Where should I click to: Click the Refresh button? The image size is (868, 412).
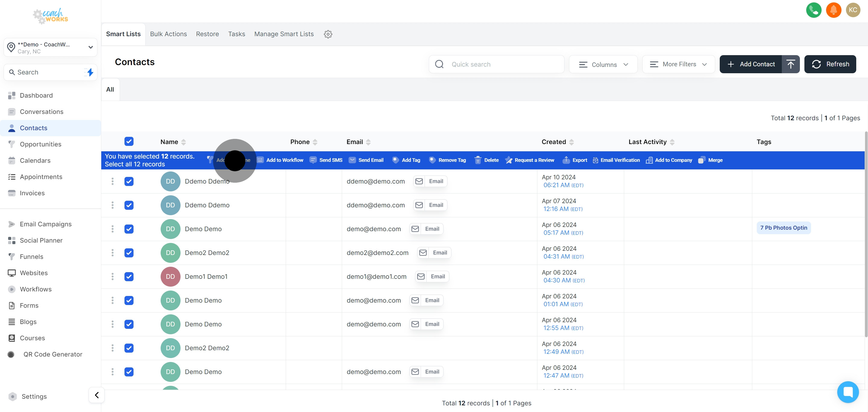coord(830,64)
